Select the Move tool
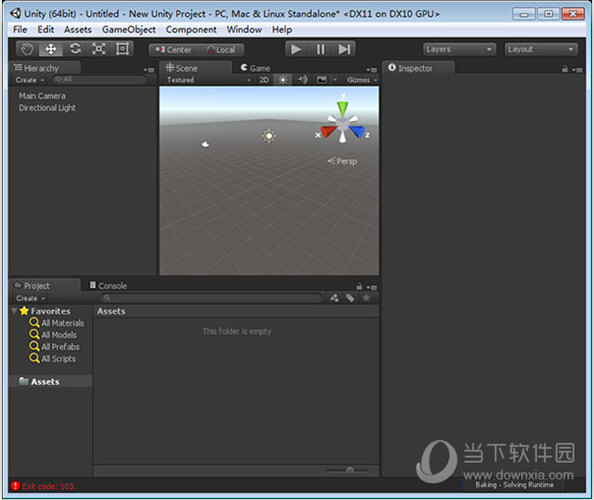594x500 pixels. click(50, 49)
